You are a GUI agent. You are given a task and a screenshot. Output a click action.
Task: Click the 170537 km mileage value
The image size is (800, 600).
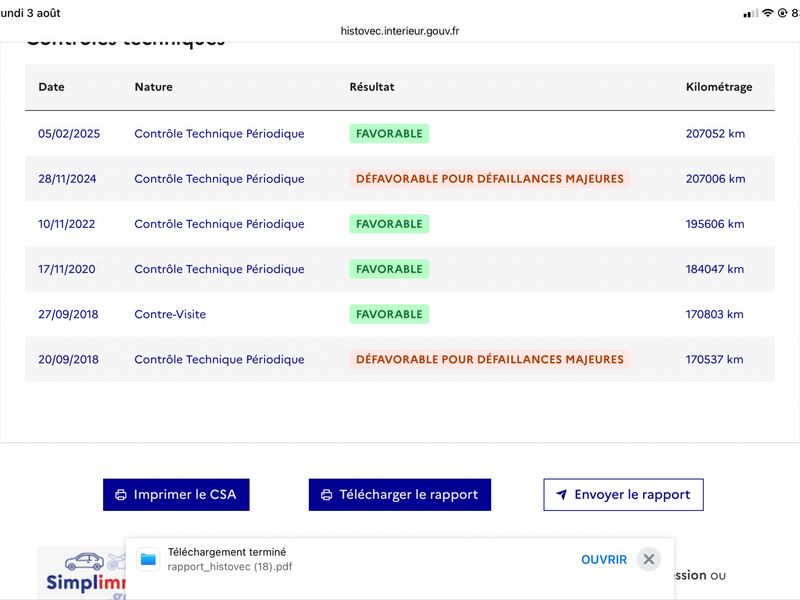coord(714,359)
